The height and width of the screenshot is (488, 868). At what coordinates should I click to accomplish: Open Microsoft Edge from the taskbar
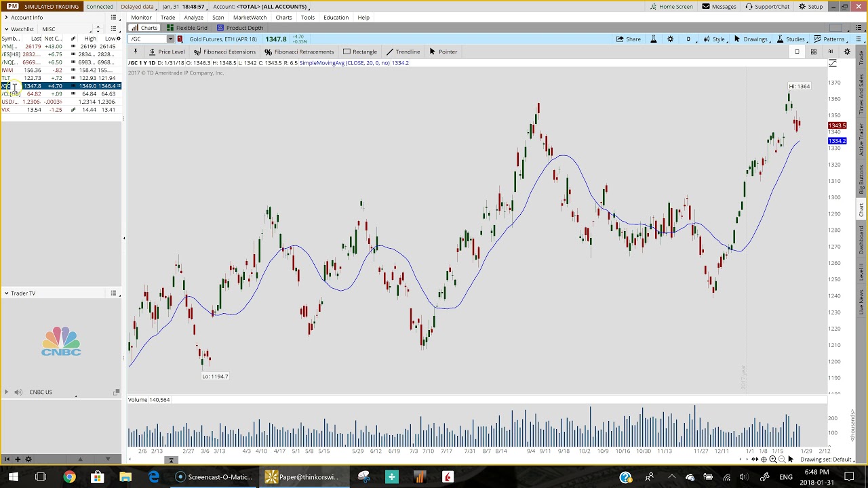point(154,476)
